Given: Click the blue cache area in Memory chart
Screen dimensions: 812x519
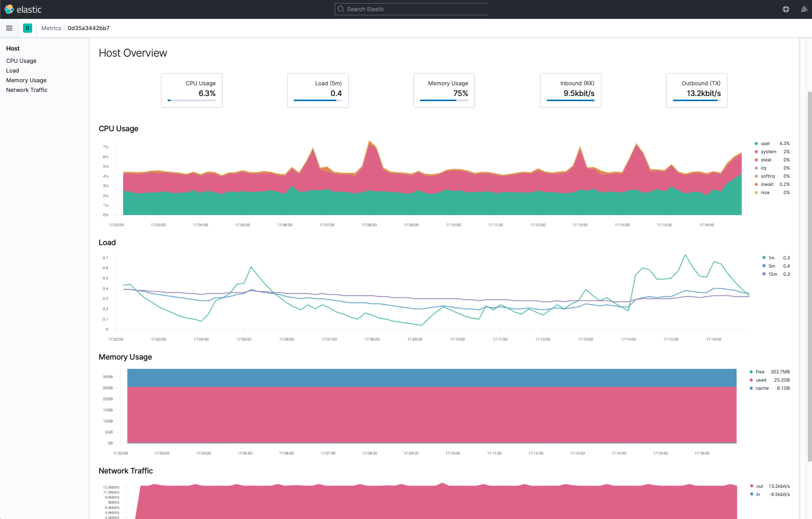Looking at the screenshot, I should 432,378.
